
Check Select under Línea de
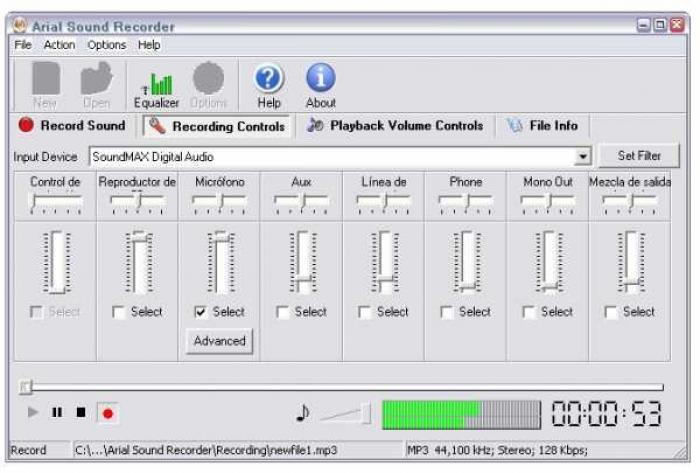pyautogui.click(x=364, y=312)
